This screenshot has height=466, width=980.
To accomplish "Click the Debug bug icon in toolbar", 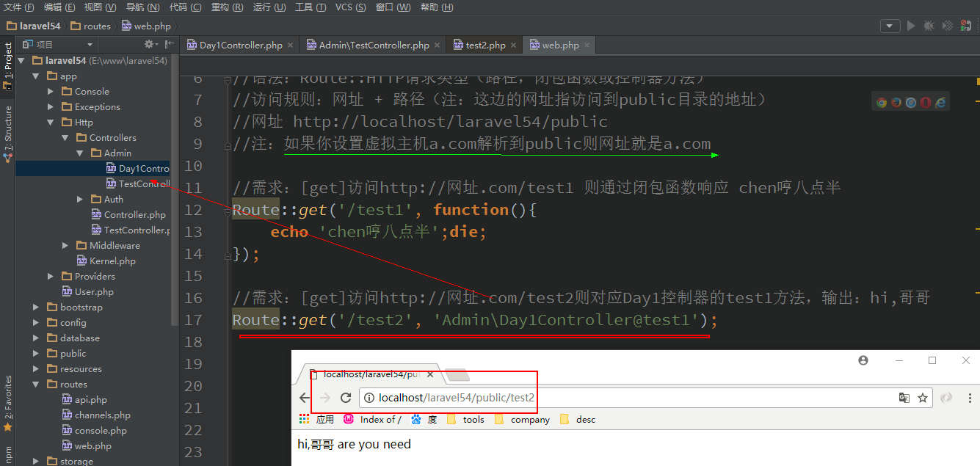I will point(929,26).
